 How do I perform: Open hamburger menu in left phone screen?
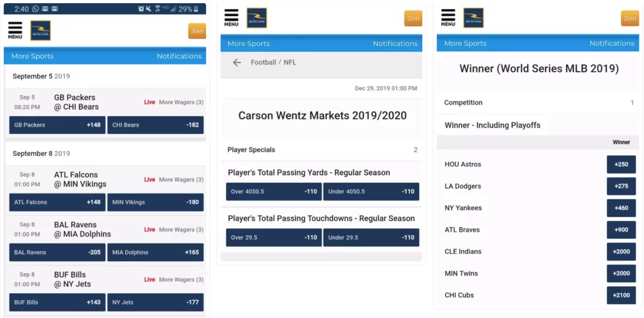15,30
